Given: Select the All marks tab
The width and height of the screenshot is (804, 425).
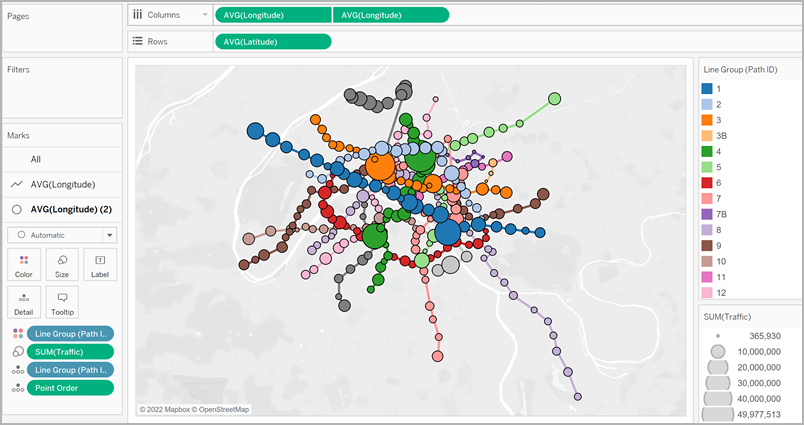Looking at the screenshot, I should [36, 159].
